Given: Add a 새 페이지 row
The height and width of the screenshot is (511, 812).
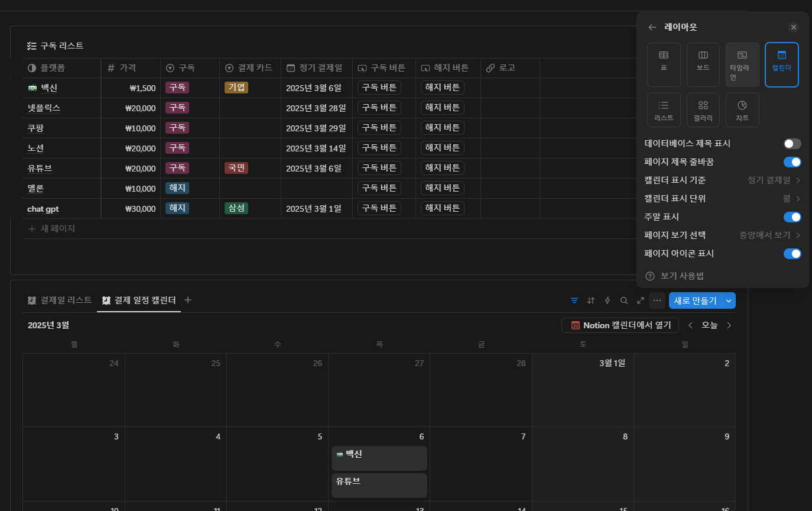Looking at the screenshot, I should click(51, 228).
